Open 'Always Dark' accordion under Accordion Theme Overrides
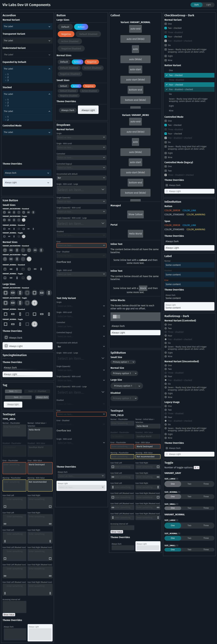The height and width of the screenshot is (644, 217). [x=27, y=173]
